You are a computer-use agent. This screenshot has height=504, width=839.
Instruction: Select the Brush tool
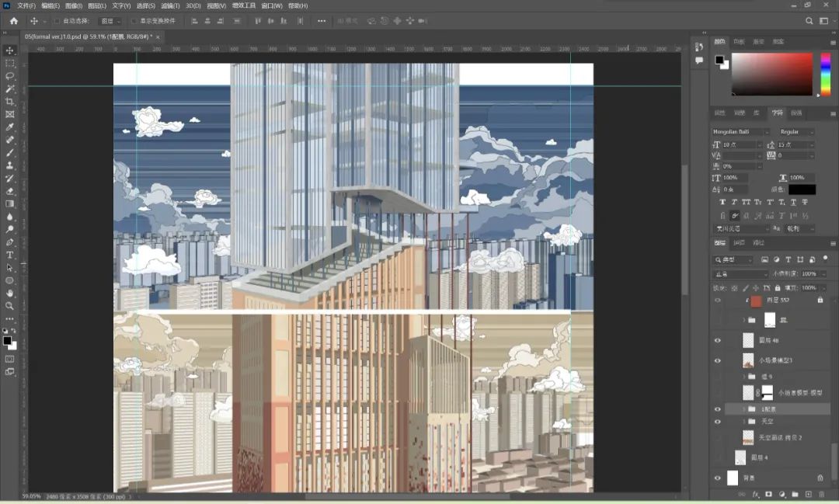point(9,152)
